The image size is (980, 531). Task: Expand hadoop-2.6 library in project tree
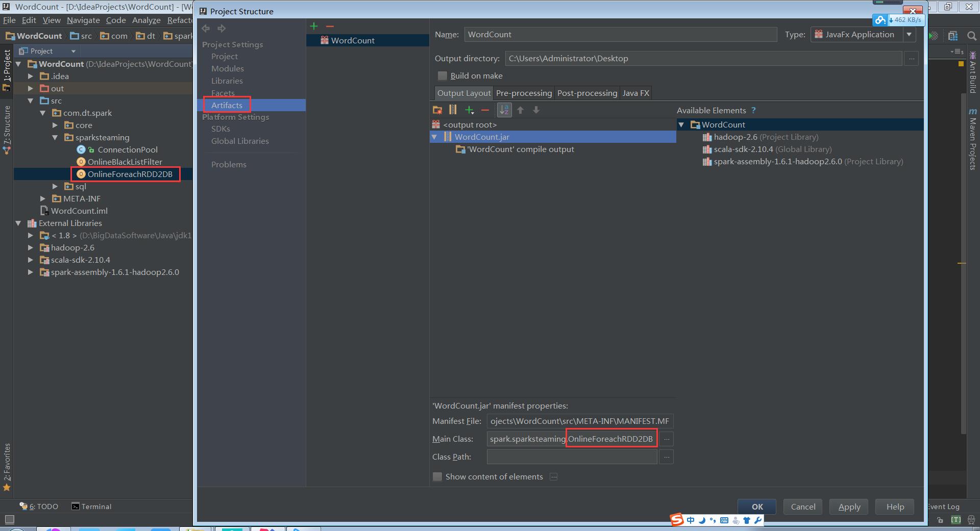tap(31, 248)
